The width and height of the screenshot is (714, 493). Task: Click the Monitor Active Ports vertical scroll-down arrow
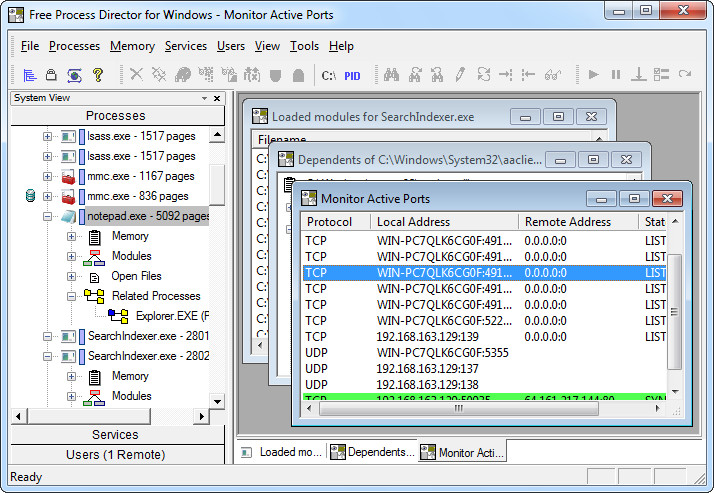675,391
